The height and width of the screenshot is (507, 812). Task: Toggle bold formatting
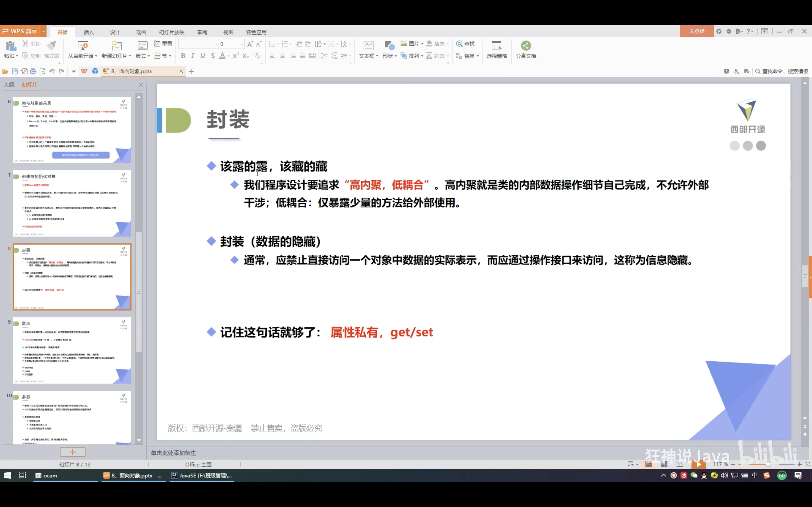tap(183, 56)
